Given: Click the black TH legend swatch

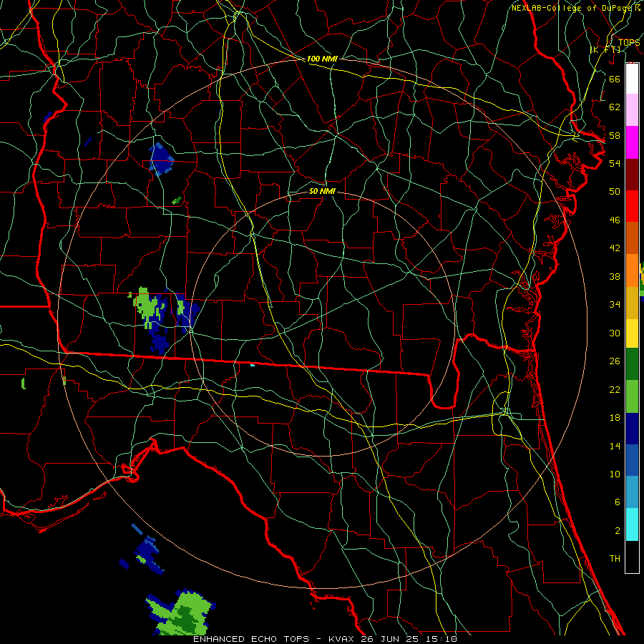Looking at the screenshot, I should pyautogui.click(x=632, y=557).
